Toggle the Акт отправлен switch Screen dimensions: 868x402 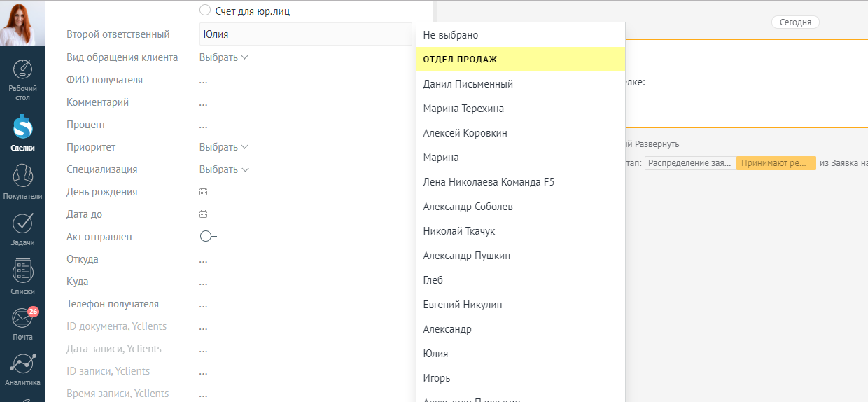click(x=208, y=237)
